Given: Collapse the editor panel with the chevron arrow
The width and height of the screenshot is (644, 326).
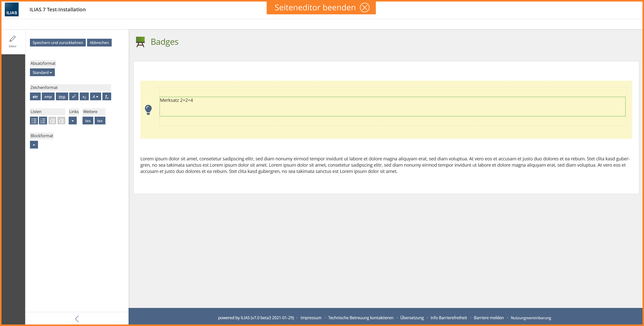Looking at the screenshot, I should tap(77, 319).
